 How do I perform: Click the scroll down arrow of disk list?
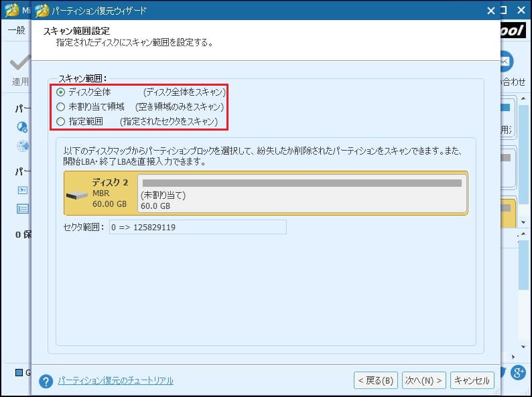(x=523, y=222)
